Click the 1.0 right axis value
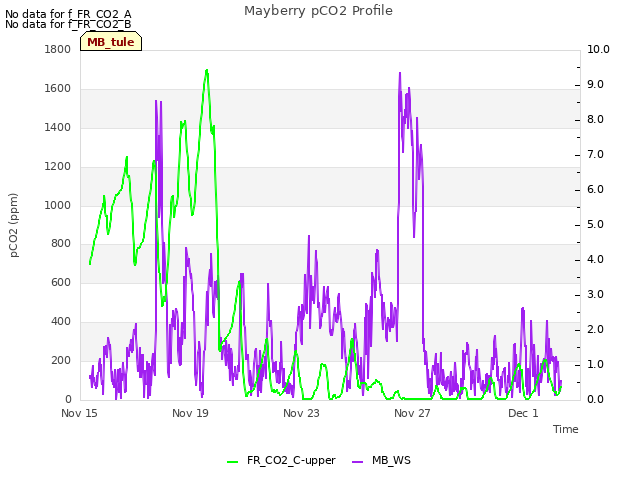This screenshot has height=480, width=640. [x=596, y=364]
